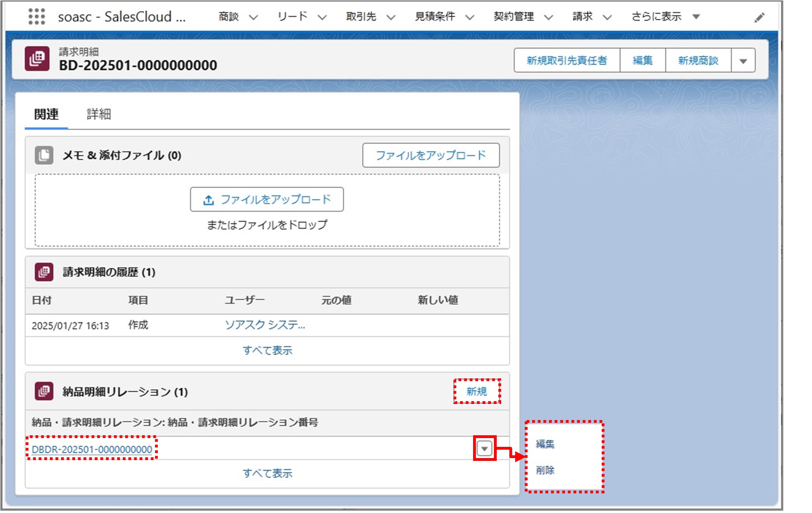This screenshot has width=812, height=513.
Task: Click the 項目 column header
Action: (138, 300)
